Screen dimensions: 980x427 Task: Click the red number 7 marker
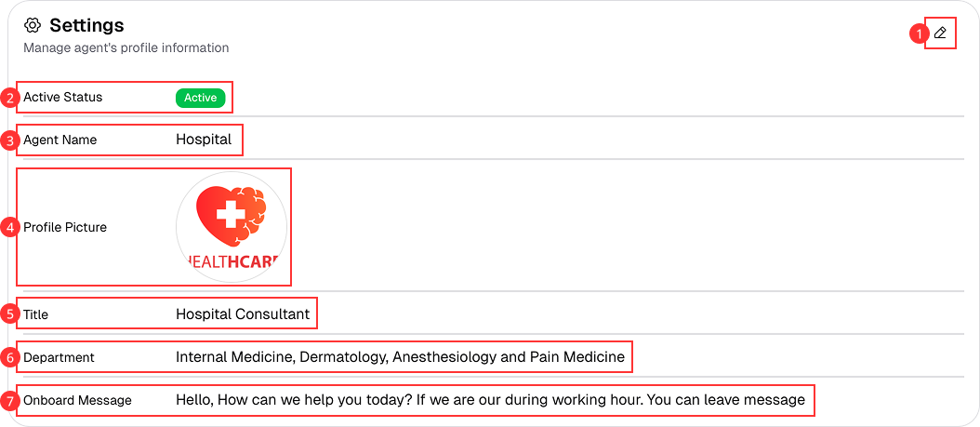coord(10,400)
